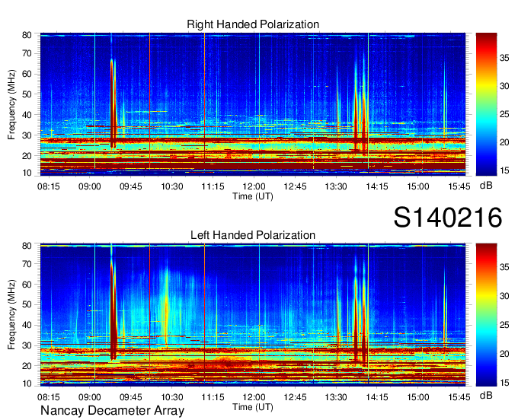Click '10:30' tick on right-handed time axis
The image size is (518, 420).
point(172,186)
